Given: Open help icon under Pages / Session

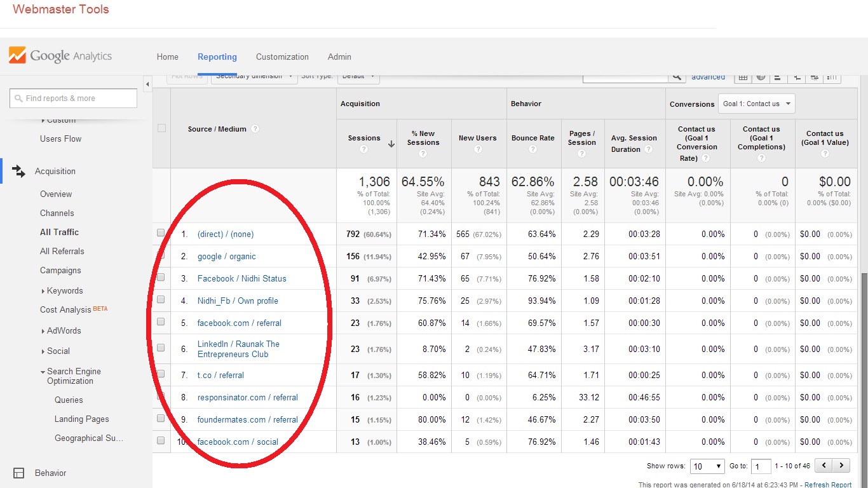Looking at the screenshot, I should click(582, 154).
